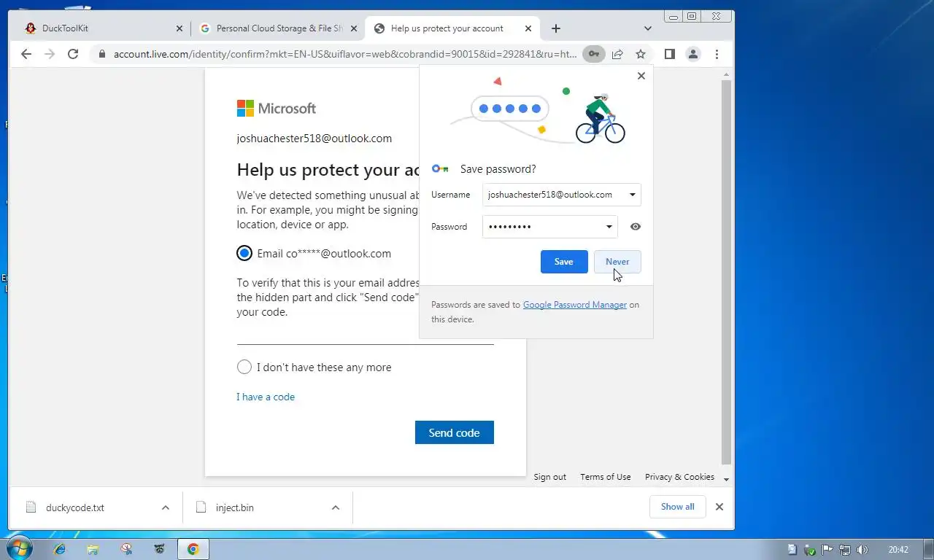The height and width of the screenshot is (560, 934).
Task: Close the downloads bar
Action: (x=719, y=507)
